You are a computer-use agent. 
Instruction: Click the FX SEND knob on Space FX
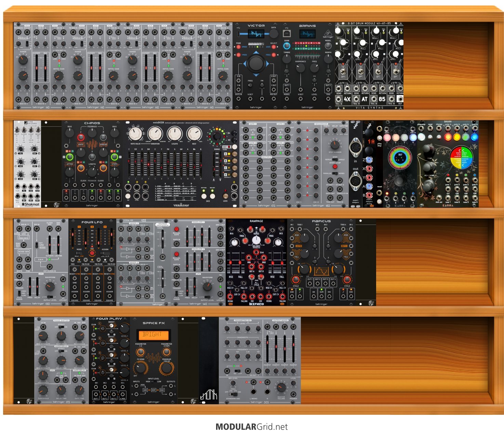click(141, 368)
